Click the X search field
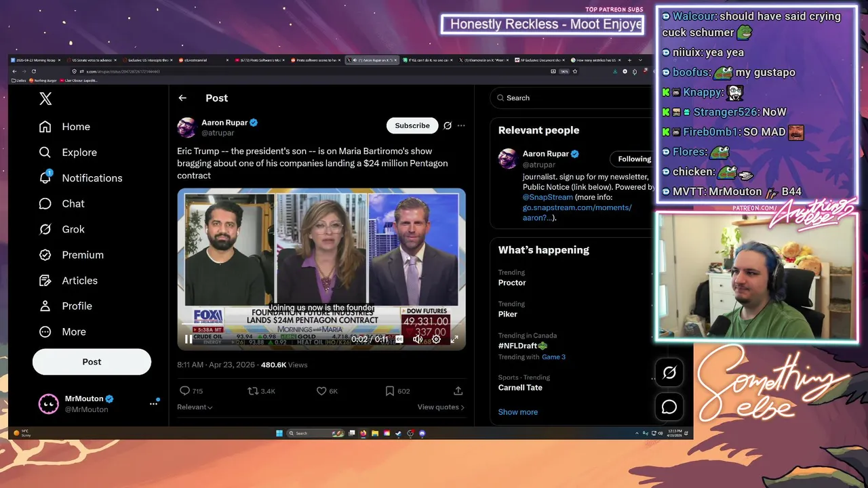 point(573,98)
